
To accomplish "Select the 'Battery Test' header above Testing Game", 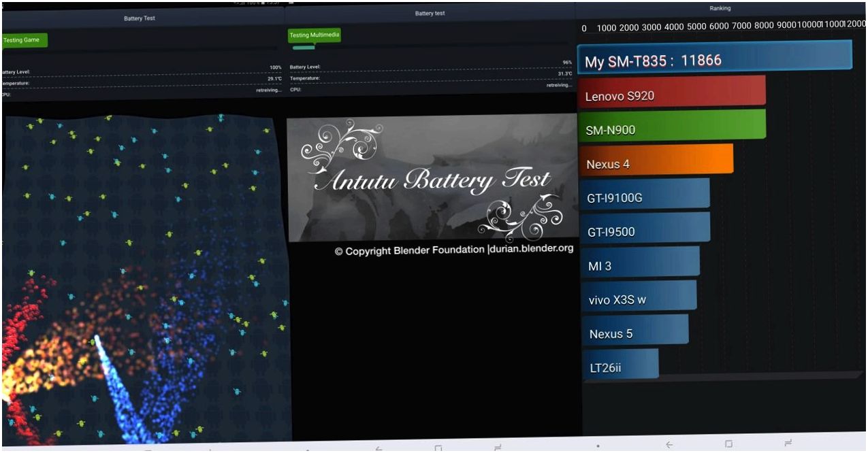I will [x=140, y=18].
